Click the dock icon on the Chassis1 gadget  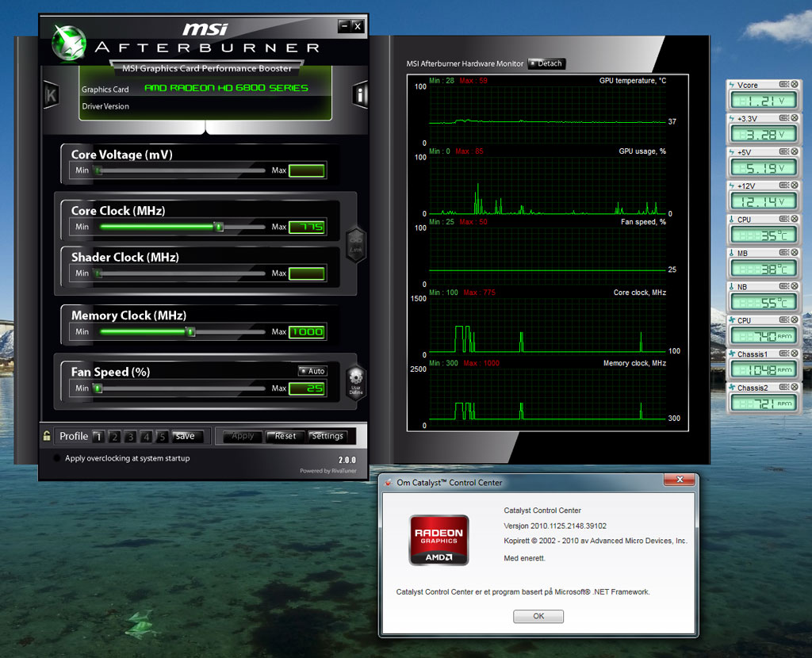(x=784, y=354)
